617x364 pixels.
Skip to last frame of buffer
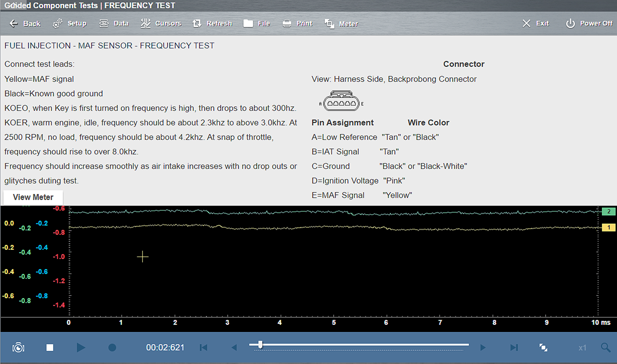point(514,348)
